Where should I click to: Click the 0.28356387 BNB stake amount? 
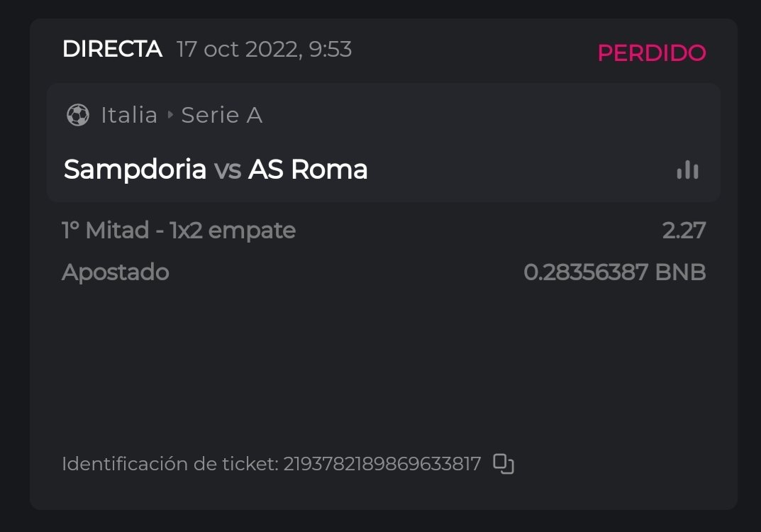pos(614,272)
